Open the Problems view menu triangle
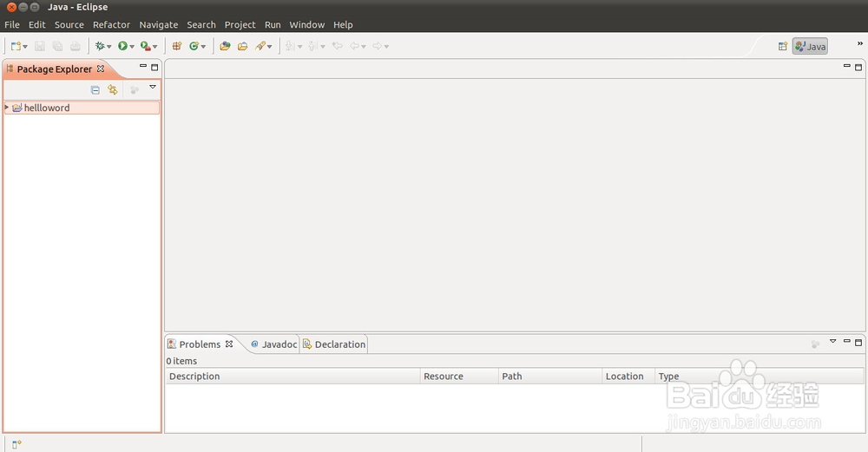The width and height of the screenshot is (868, 452). [x=832, y=341]
